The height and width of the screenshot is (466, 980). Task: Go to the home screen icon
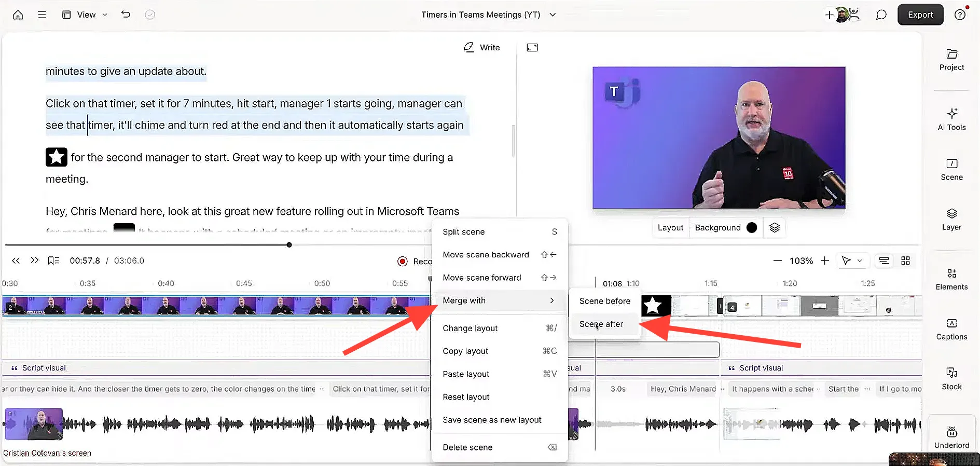18,15
